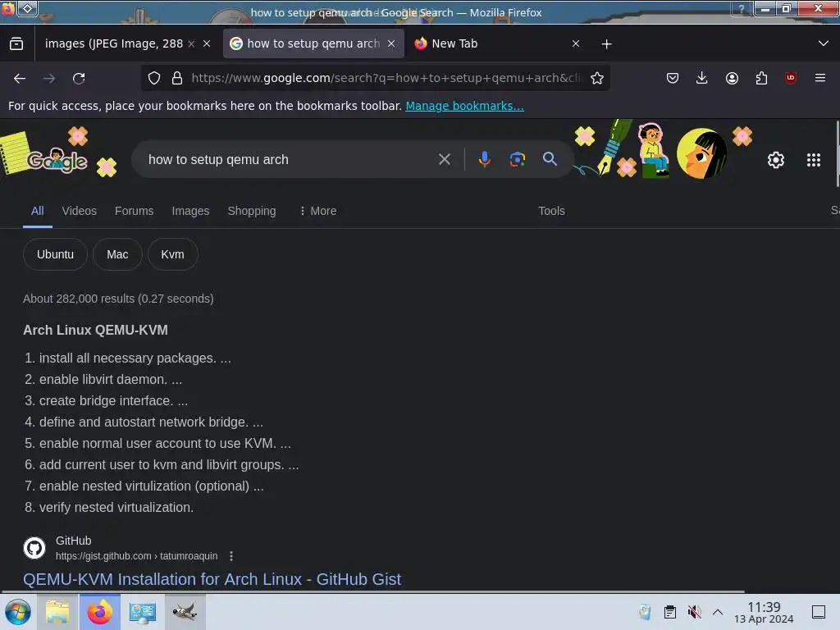Screen dimensions: 840x630
Task: Open QEMU-KVM Installation GitHub Gist link
Action: click(212, 579)
